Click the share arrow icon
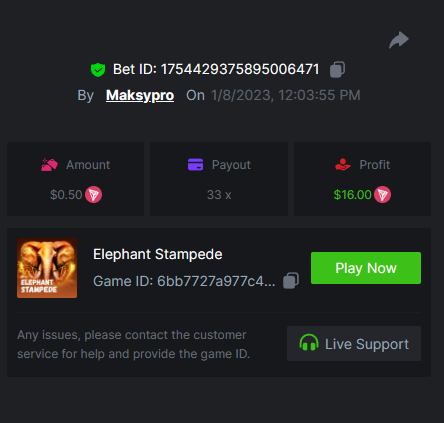This screenshot has width=444, height=423. (399, 40)
